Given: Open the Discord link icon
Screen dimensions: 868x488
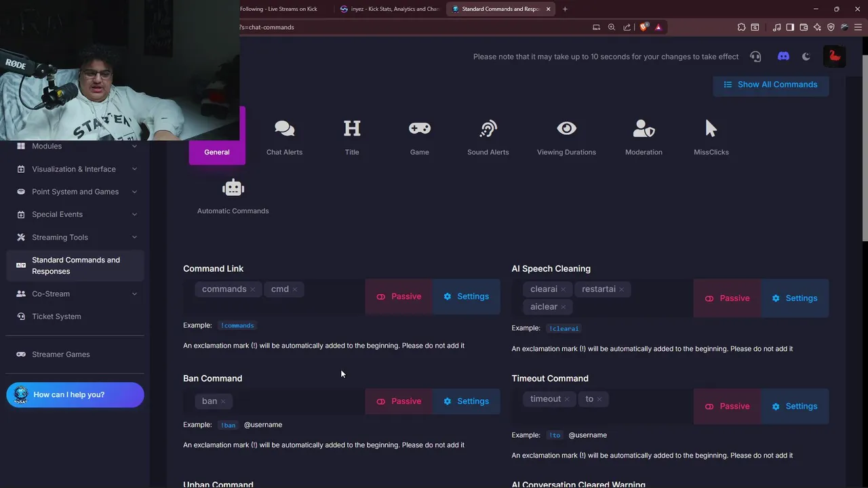Looking at the screenshot, I should point(783,56).
